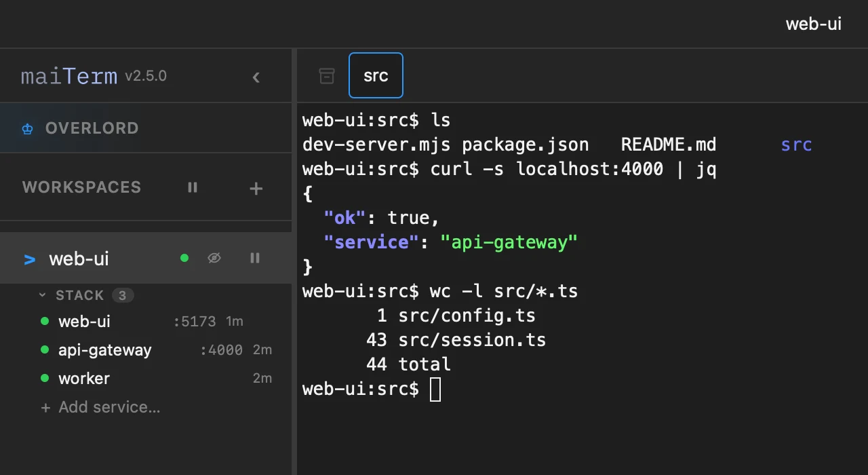This screenshot has height=475, width=868.
Task: Click the 2m uptime of worker service
Action: coord(262,379)
